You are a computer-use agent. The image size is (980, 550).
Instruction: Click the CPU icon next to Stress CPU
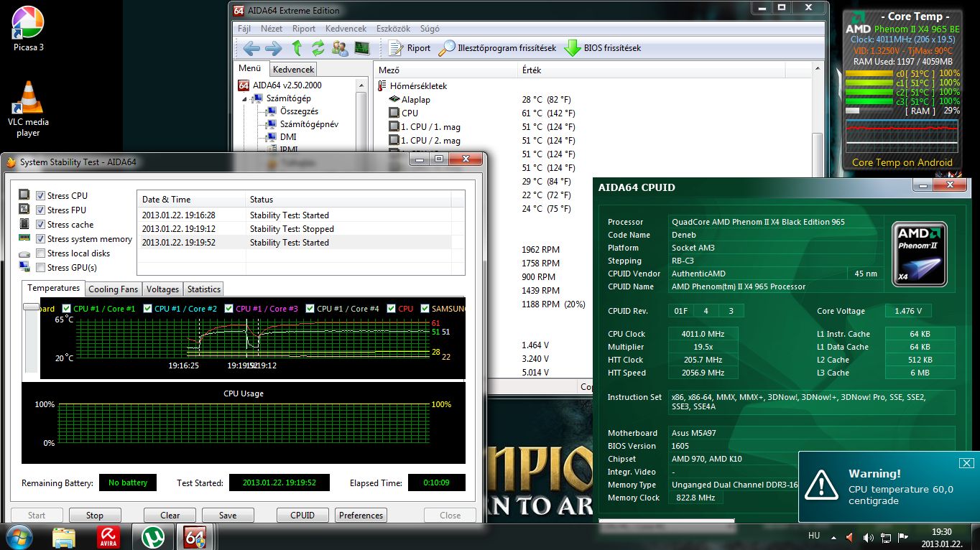(x=24, y=195)
